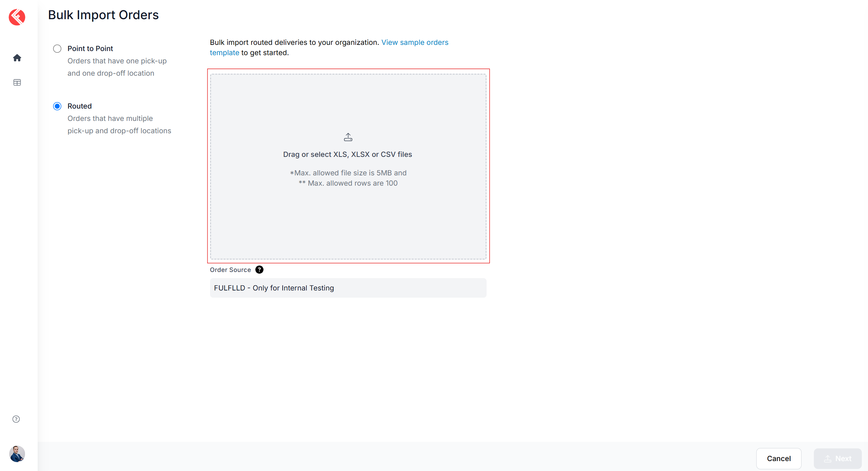
Task: Click the Next button
Action: click(838, 459)
